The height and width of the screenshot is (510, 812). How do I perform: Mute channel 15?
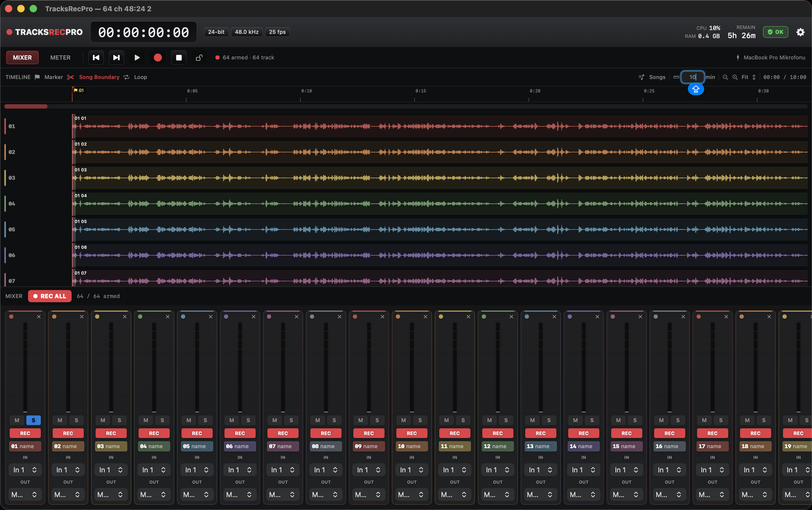coord(618,420)
